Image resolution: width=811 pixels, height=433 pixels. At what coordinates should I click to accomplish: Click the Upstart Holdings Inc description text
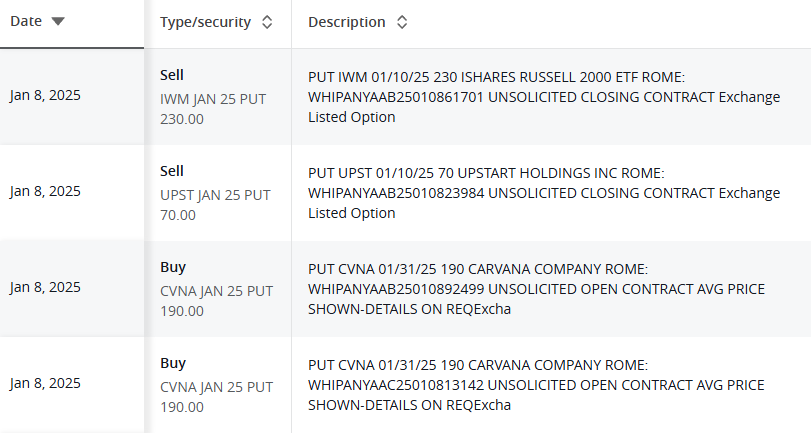(544, 193)
